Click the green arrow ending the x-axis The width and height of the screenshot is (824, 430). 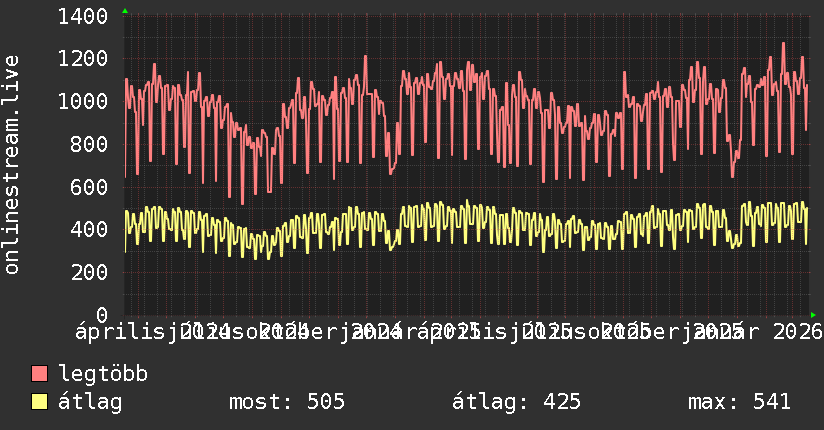[x=813, y=315]
